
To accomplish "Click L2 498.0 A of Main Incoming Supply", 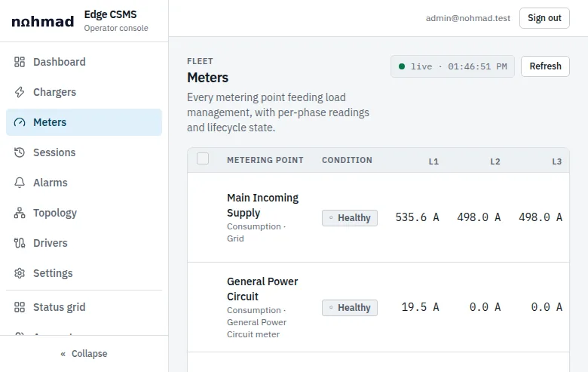I will (x=479, y=217).
